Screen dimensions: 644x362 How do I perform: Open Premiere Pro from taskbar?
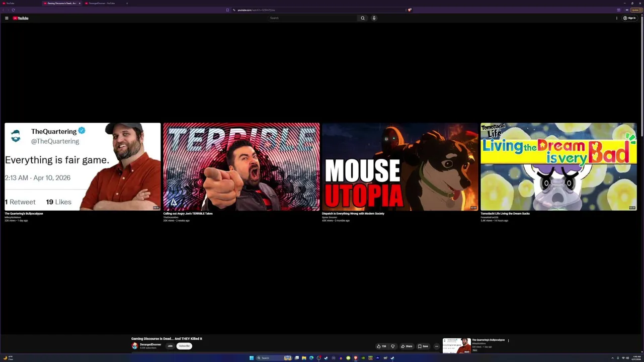(378, 358)
